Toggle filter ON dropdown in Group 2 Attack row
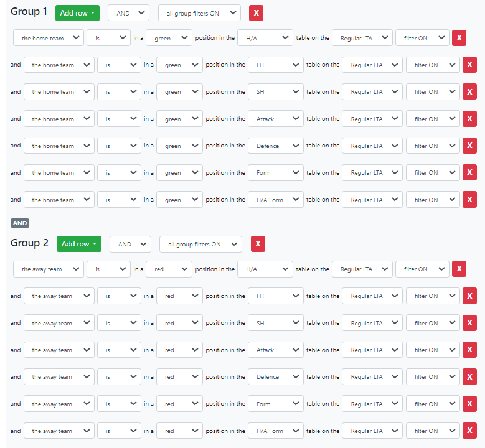 point(433,350)
